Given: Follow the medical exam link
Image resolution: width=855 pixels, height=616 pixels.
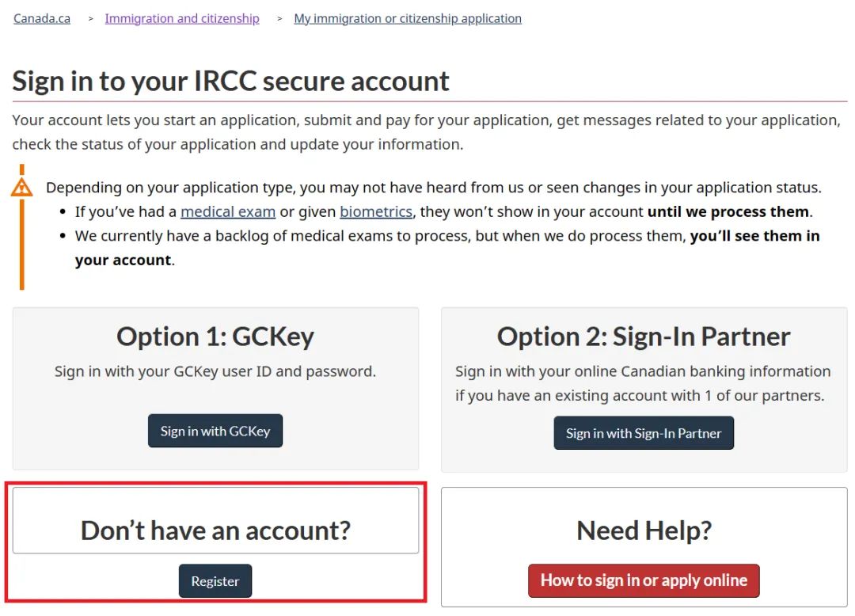Looking at the screenshot, I should tap(228, 211).
